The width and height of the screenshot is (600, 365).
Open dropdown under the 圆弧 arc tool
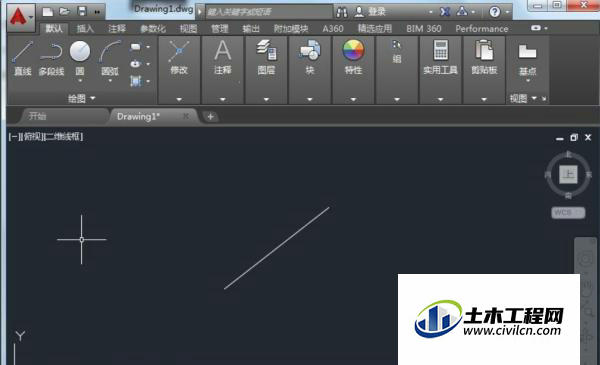click(110, 81)
